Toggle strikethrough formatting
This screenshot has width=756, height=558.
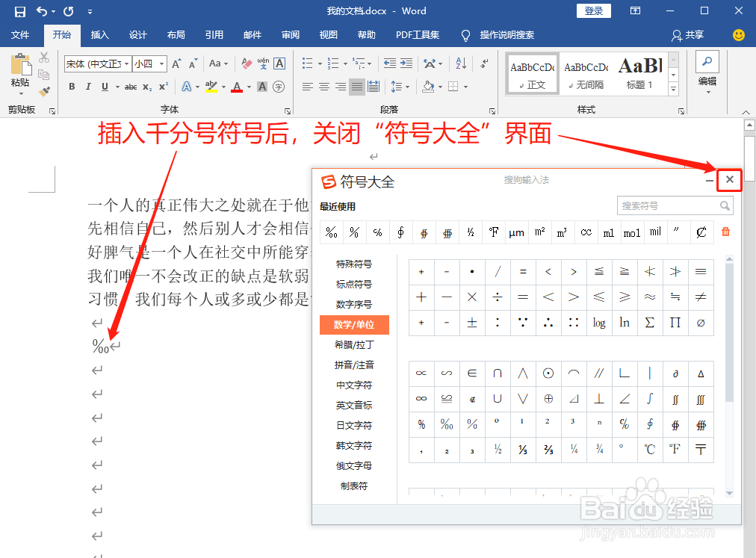131,87
